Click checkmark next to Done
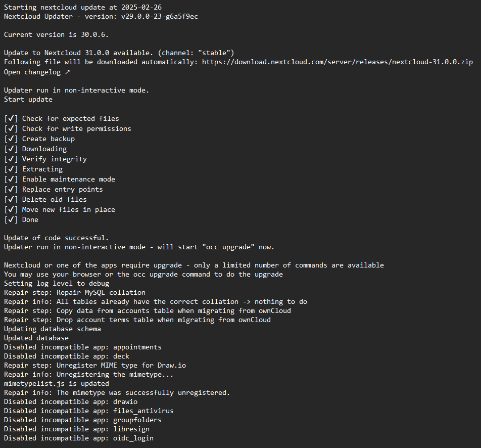 pyautogui.click(x=11, y=220)
